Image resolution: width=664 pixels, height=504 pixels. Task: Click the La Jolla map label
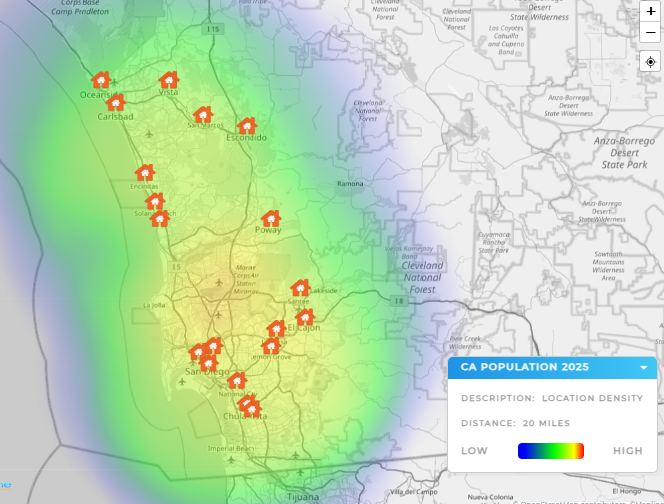tap(154, 305)
